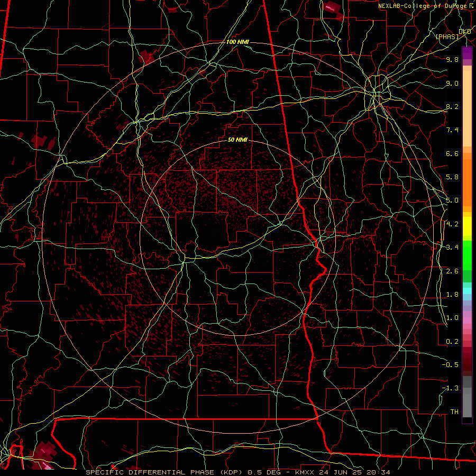Click the 3.4 scale value

tap(452, 248)
